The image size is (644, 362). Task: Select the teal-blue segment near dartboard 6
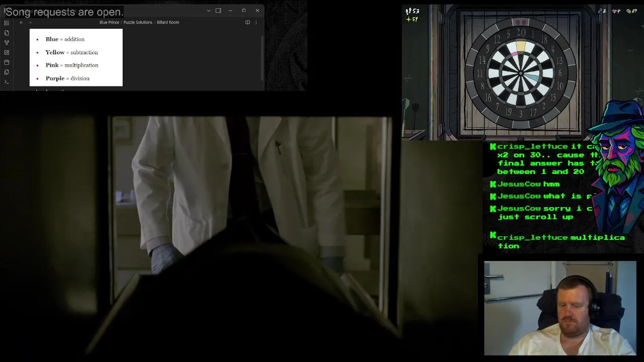point(533,78)
